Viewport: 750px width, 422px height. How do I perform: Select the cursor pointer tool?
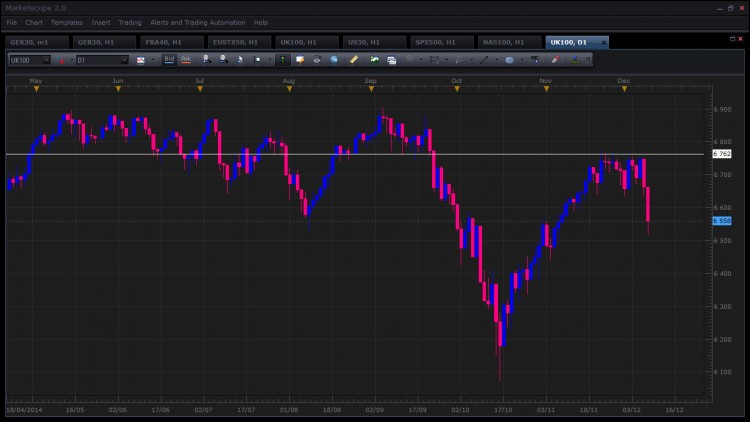pos(240,60)
